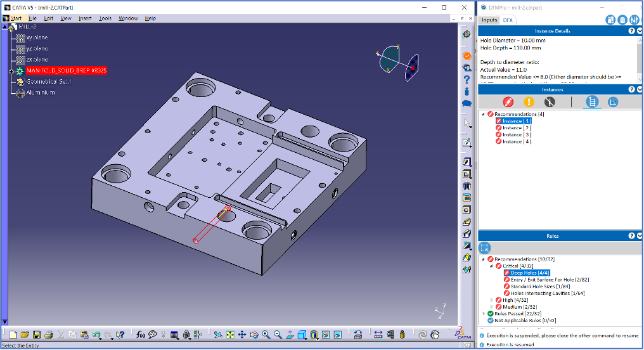Print using the printer icon

48,335
